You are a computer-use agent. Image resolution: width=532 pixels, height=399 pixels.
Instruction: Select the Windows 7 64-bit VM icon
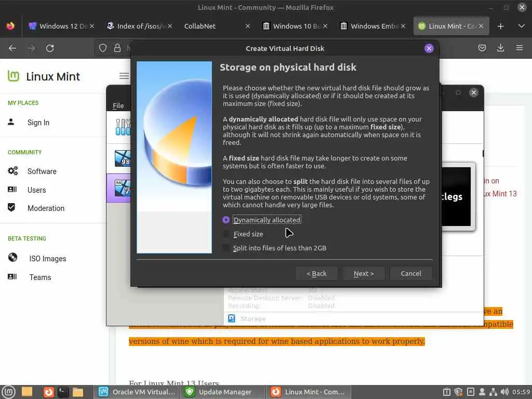[123, 188]
